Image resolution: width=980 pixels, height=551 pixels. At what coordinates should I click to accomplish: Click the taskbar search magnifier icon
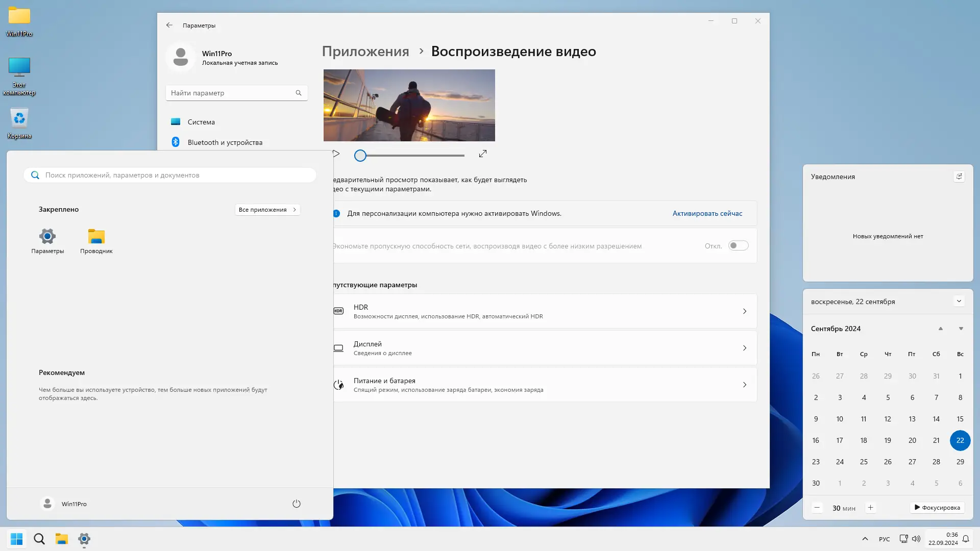point(39,539)
